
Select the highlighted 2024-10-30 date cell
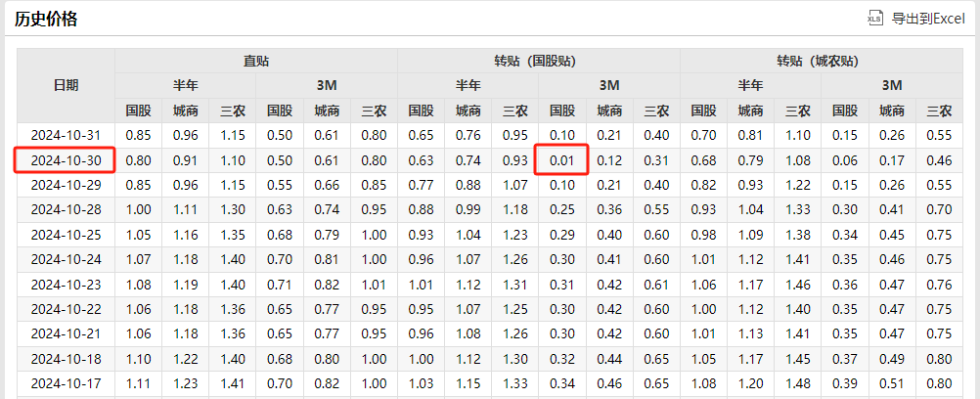[x=66, y=160]
